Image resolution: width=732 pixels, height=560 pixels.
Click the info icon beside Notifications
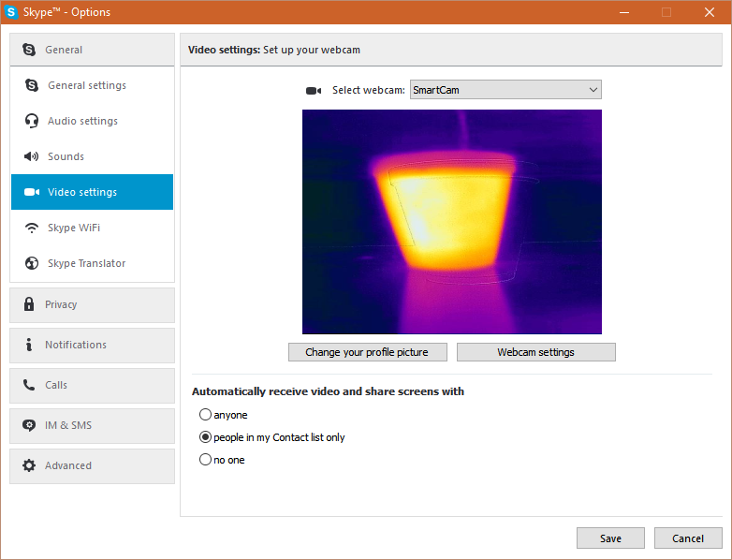pos(29,345)
